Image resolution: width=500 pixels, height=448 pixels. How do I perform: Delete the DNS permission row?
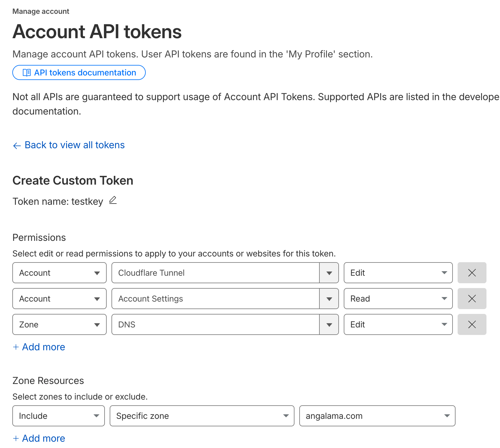[x=472, y=324]
